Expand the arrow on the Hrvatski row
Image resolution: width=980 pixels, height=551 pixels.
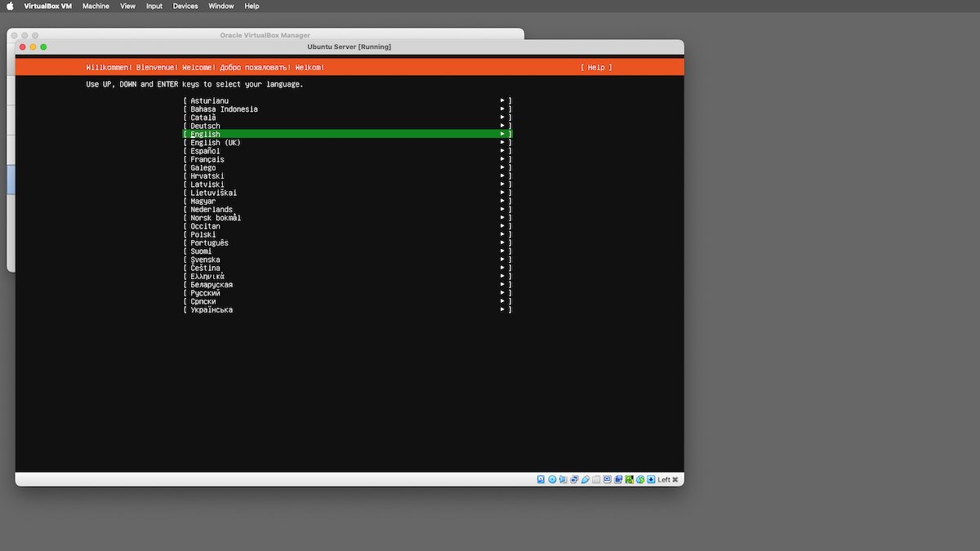(x=502, y=176)
